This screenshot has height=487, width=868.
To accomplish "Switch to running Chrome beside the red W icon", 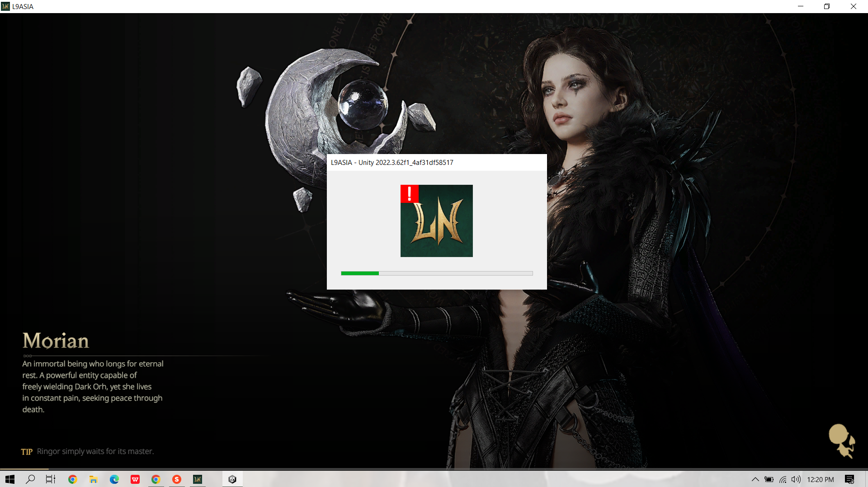I will pos(156,479).
